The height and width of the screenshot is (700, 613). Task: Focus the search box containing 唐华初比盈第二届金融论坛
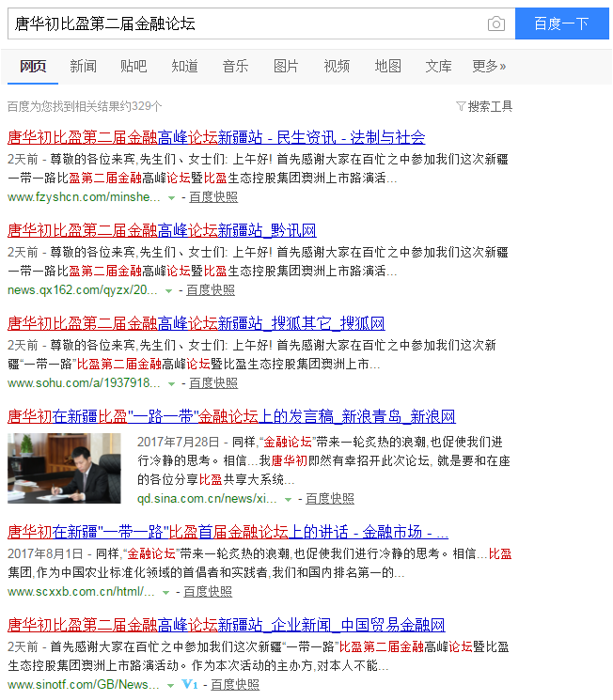coord(261,23)
